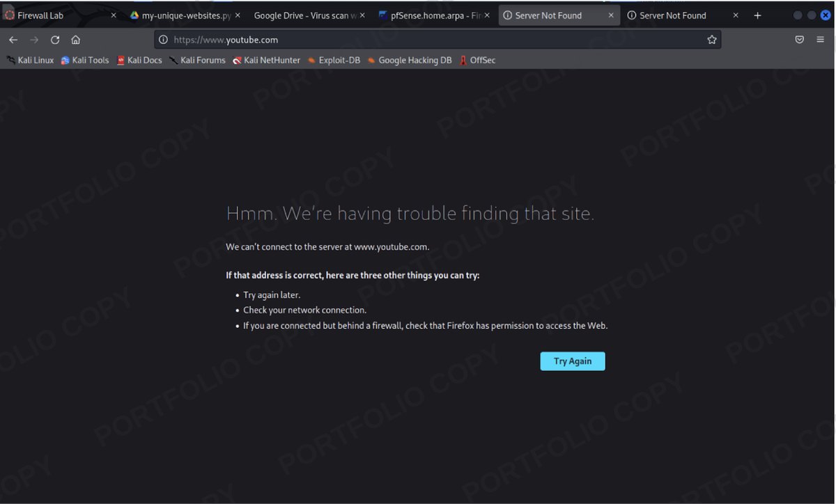Close the last Server Not Found tab
The width and height of the screenshot is (836, 504).
tap(735, 15)
